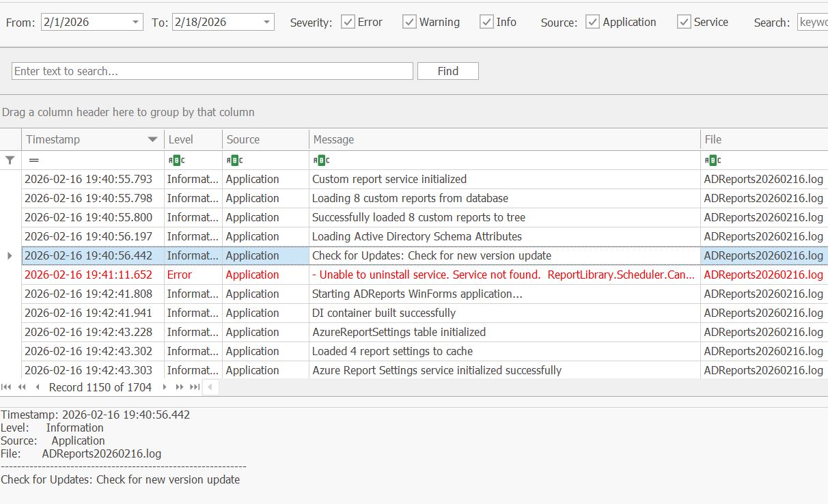The height and width of the screenshot is (504, 828).
Task: Click the next record arrow icon
Action: [164, 387]
